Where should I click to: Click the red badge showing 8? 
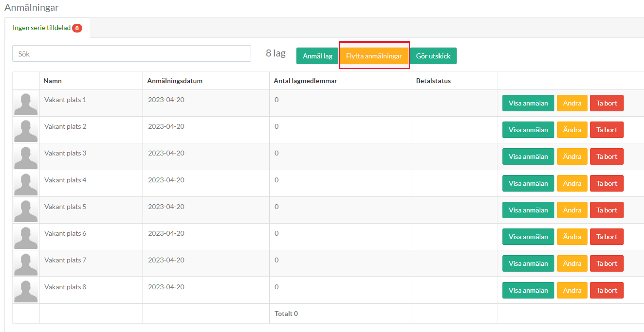tap(77, 28)
